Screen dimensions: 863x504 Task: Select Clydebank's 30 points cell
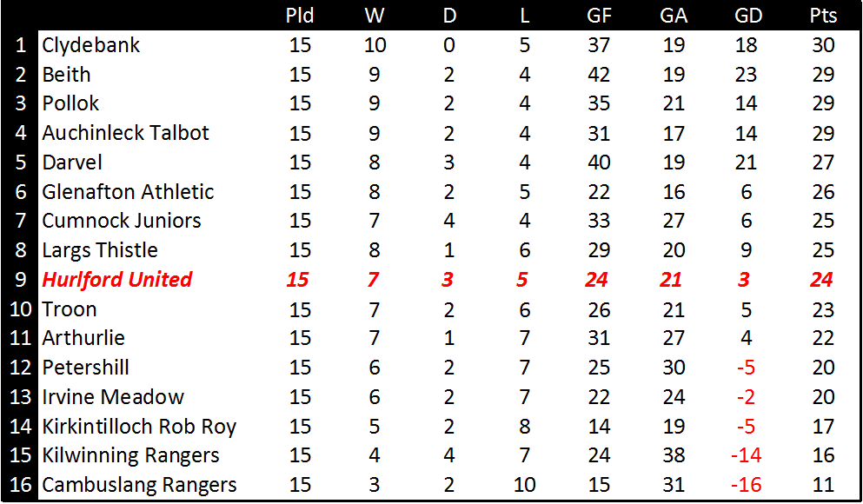(x=823, y=45)
